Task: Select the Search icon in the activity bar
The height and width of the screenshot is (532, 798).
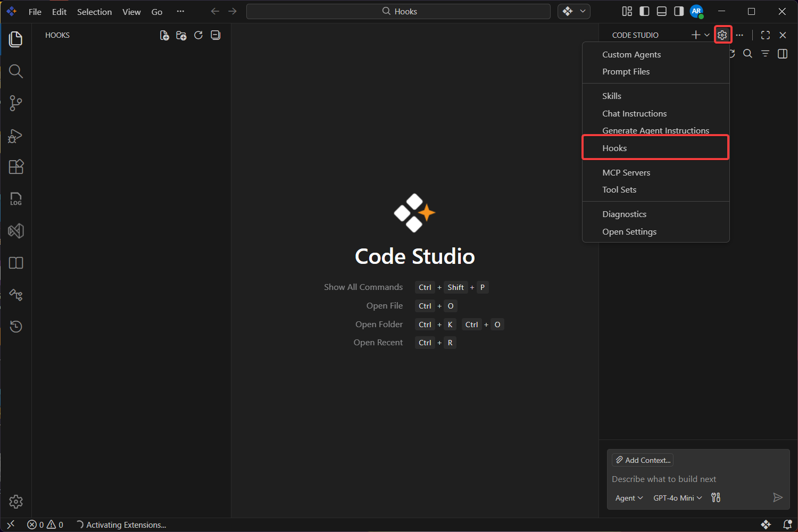Action: click(x=16, y=71)
